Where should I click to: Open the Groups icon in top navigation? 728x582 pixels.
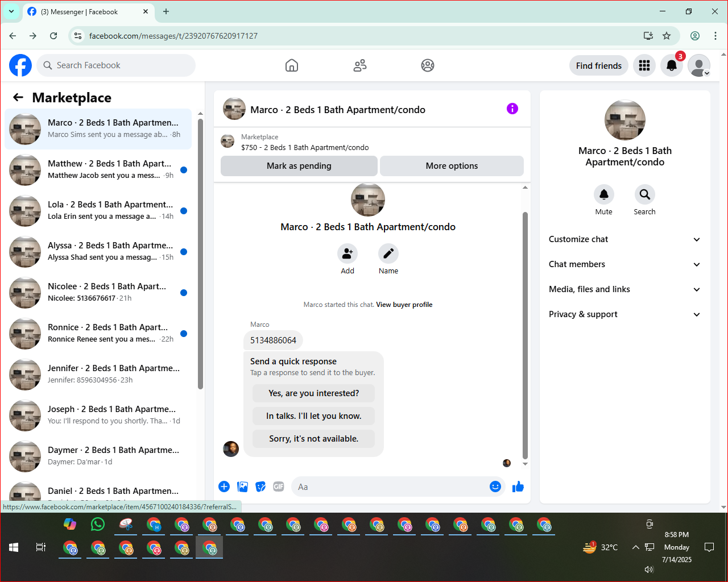428,65
